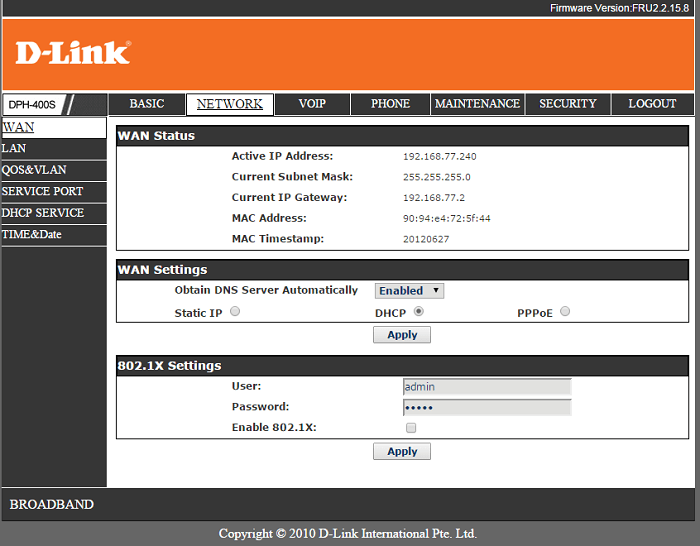Select the NETWORK tab

230,104
